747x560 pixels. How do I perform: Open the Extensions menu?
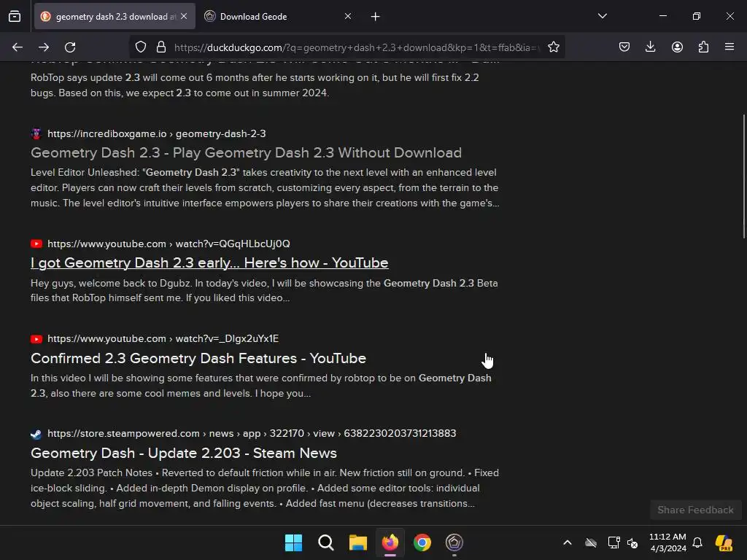703,47
